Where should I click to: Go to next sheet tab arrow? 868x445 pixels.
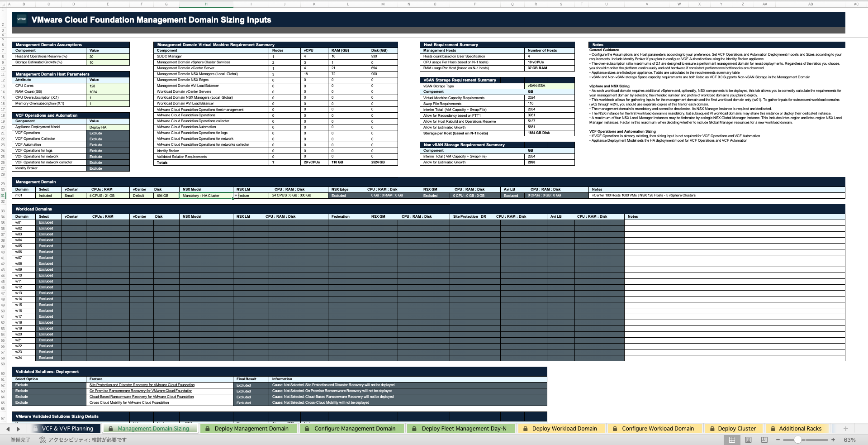pyautogui.click(x=18, y=429)
